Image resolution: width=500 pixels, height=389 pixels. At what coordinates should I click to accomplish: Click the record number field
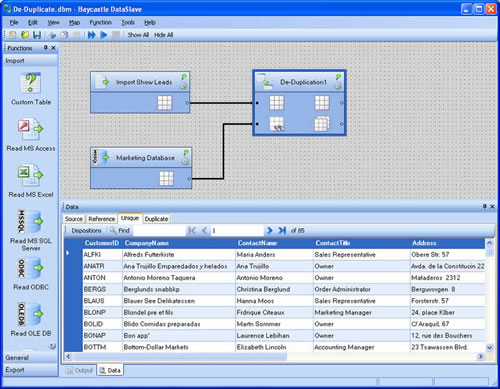pos(237,230)
